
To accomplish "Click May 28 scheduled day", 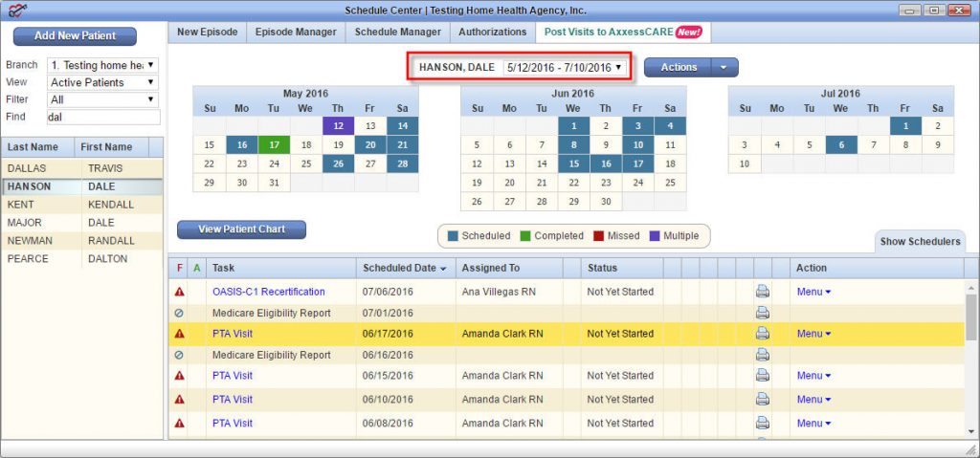I will click(403, 164).
